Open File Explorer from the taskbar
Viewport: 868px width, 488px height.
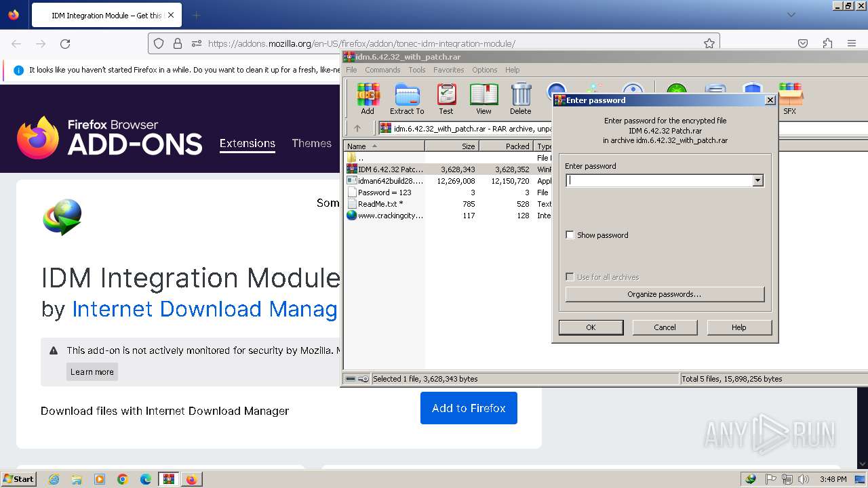tap(77, 479)
